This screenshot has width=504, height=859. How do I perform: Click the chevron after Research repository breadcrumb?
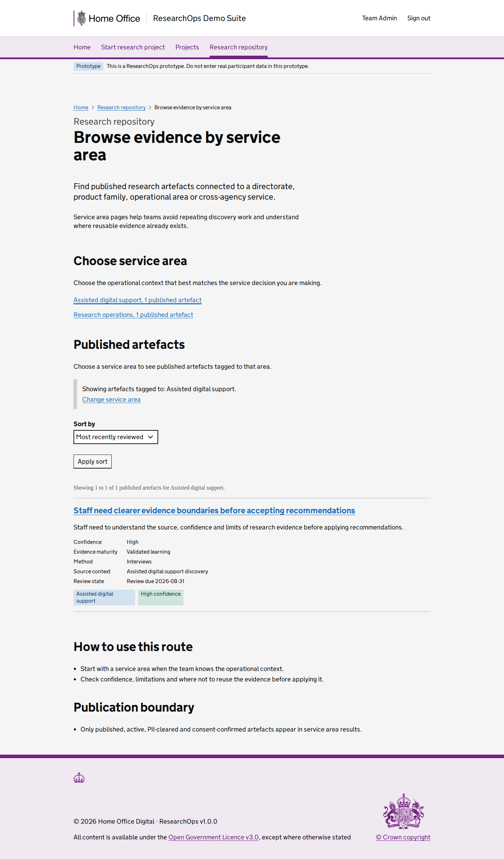coord(150,108)
